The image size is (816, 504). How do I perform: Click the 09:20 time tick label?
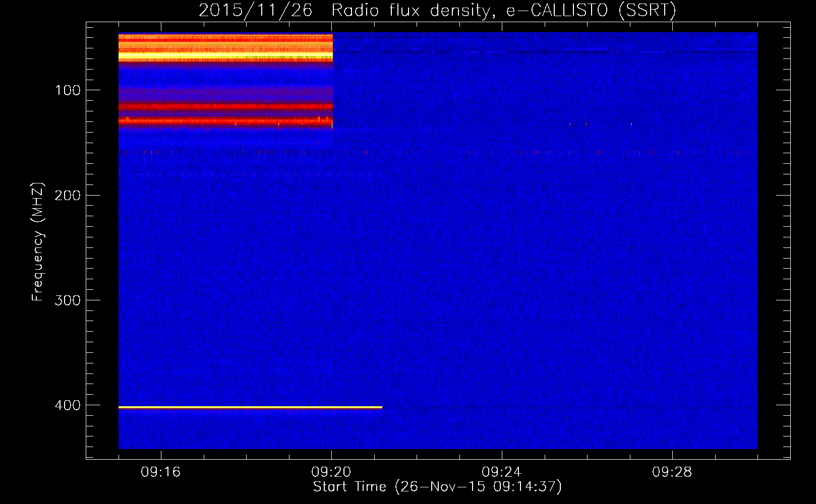331,472
